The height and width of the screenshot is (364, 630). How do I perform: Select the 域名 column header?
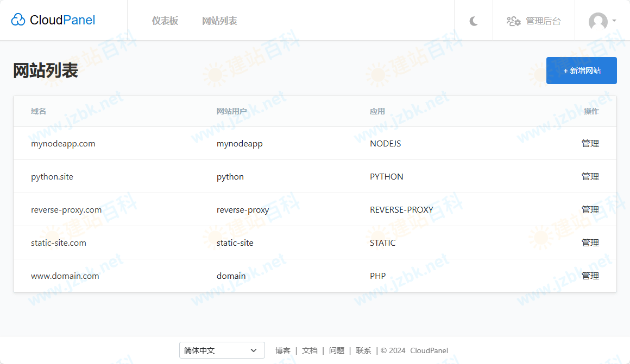[x=39, y=111]
